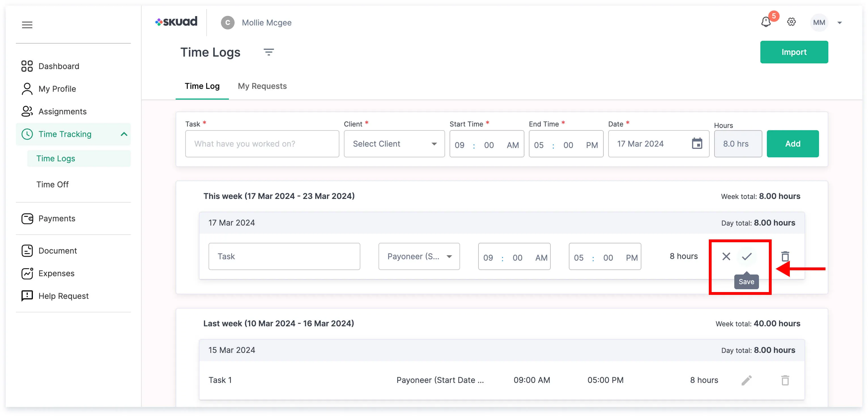Click the Mollie Mcgee name in header

[x=267, y=23]
